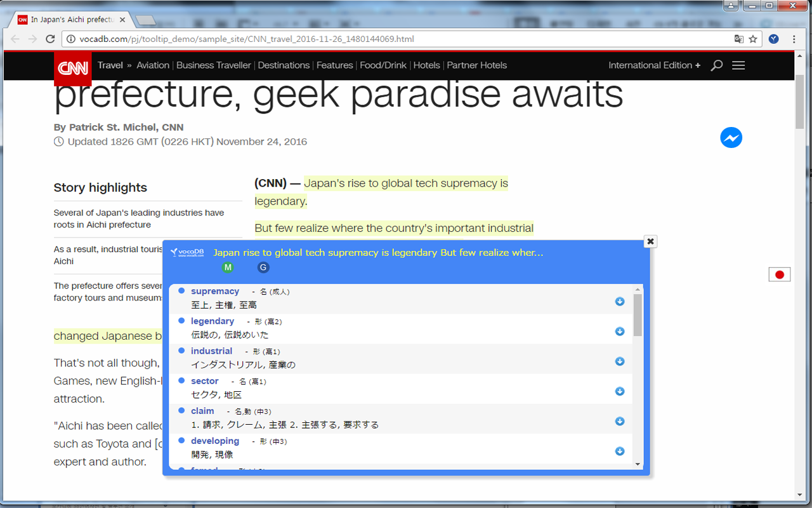The height and width of the screenshot is (508, 812).
Task: Open the Partner Hotels menu item
Action: point(477,65)
